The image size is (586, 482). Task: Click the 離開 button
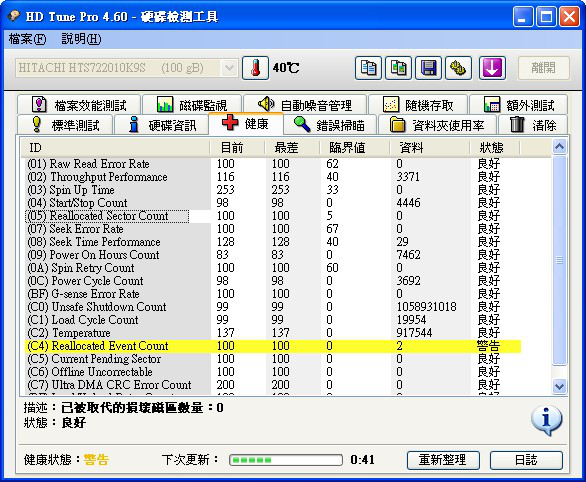tap(544, 68)
